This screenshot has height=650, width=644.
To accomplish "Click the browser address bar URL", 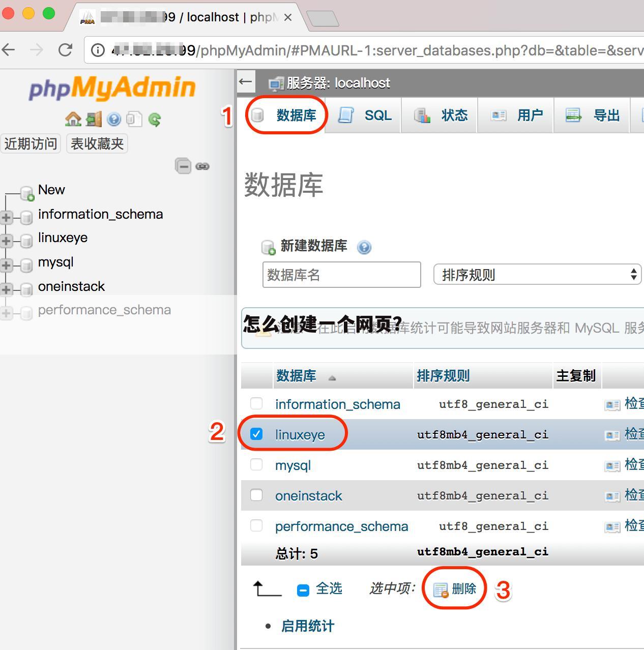I will coord(376,50).
